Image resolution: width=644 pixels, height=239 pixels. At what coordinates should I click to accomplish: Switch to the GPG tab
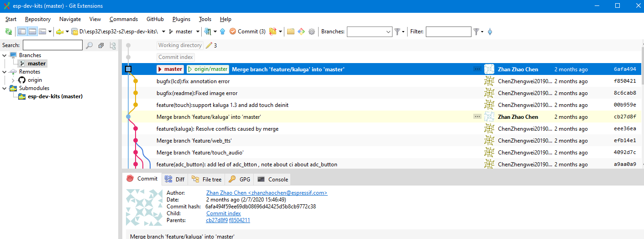click(240, 179)
